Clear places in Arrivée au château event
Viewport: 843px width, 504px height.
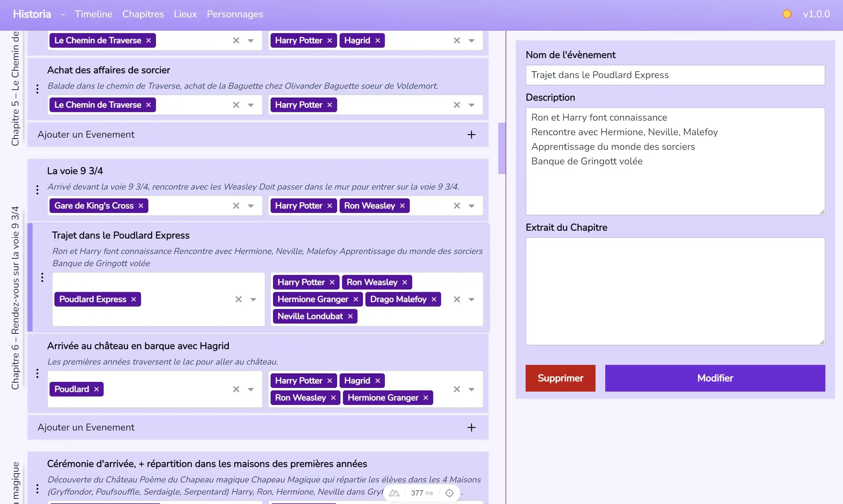(x=236, y=389)
